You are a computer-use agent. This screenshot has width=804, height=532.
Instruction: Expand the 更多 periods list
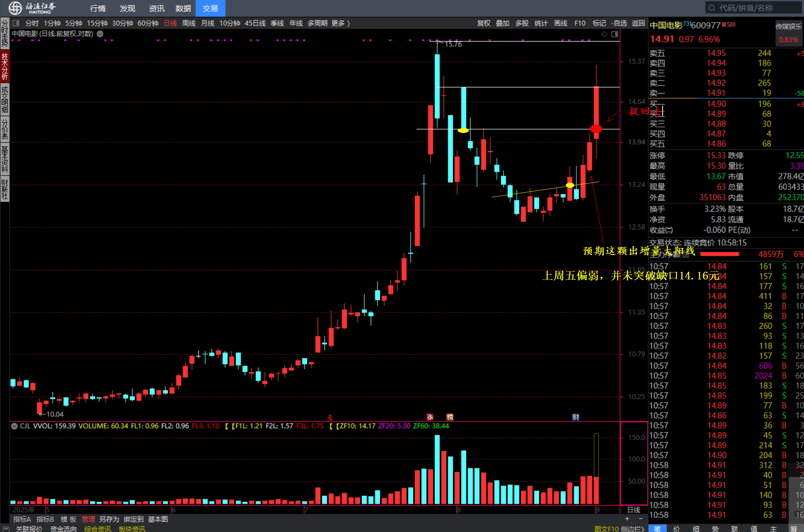pyautogui.click(x=340, y=23)
